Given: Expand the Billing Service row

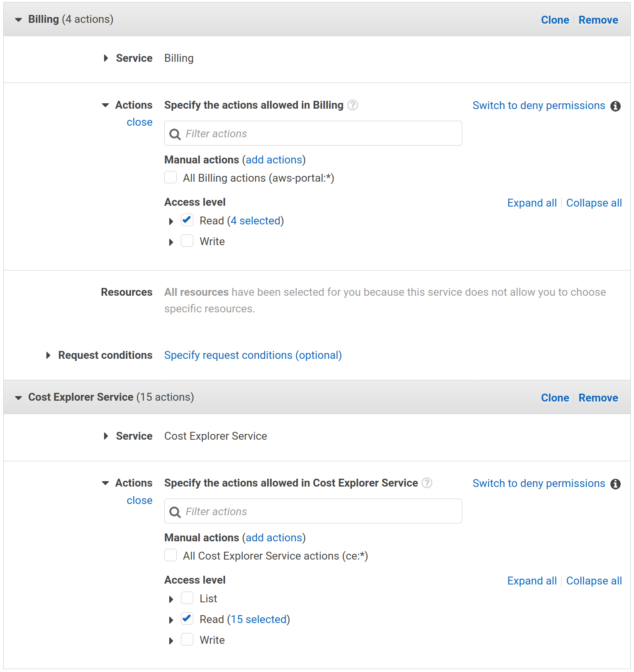Looking at the screenshot, I should (x=106, y=58).
